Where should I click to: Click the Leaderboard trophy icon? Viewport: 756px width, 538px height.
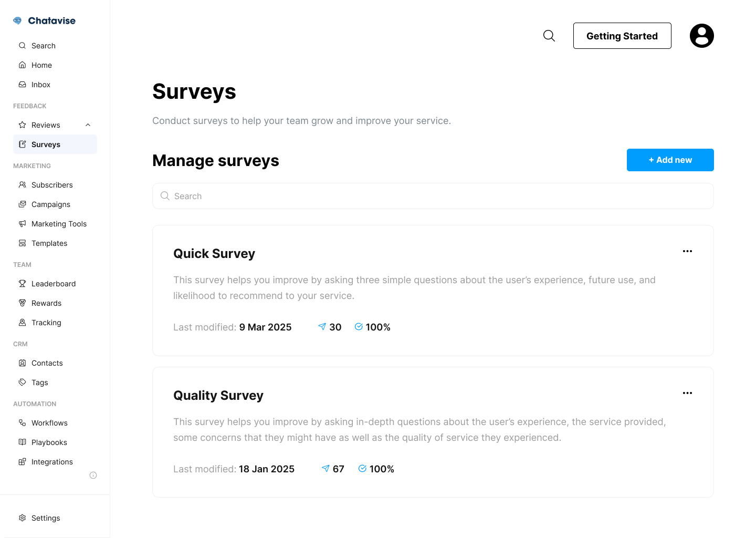[x=23, y=284]
